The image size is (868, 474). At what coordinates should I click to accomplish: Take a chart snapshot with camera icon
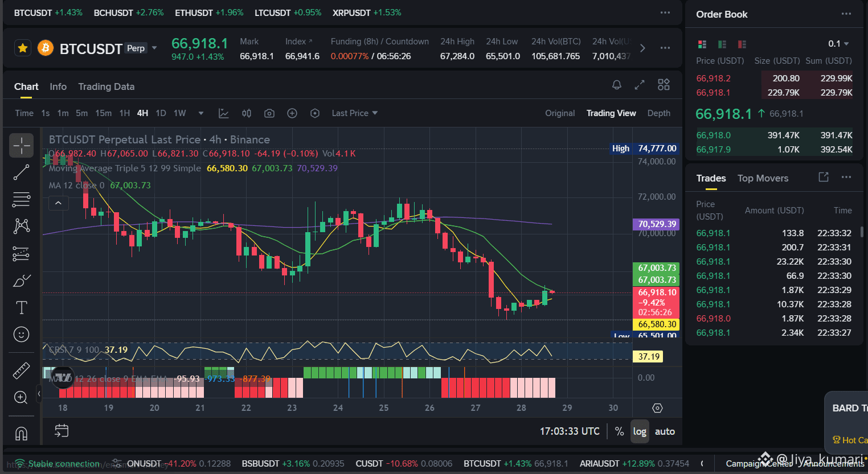coord(269,113)
